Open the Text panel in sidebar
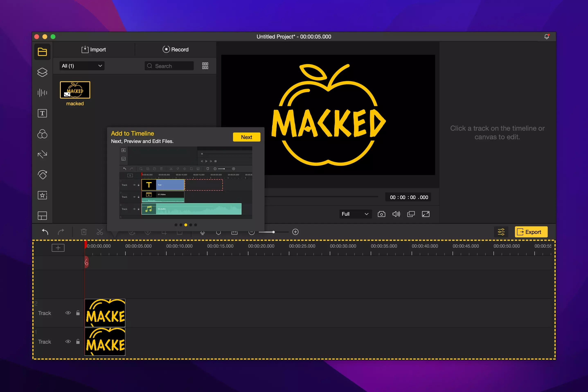Image resolution: width=588 pixels, height=392 pixels. [42, 113]
